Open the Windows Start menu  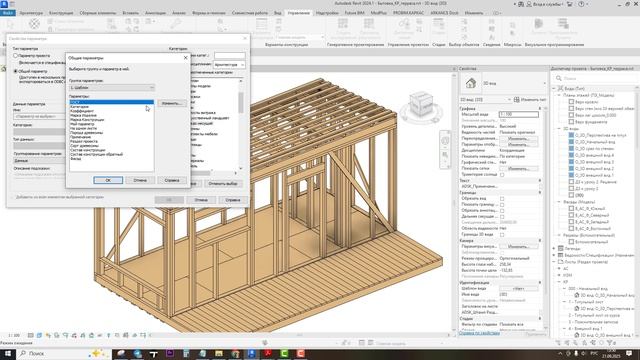[x=7, y=353]
